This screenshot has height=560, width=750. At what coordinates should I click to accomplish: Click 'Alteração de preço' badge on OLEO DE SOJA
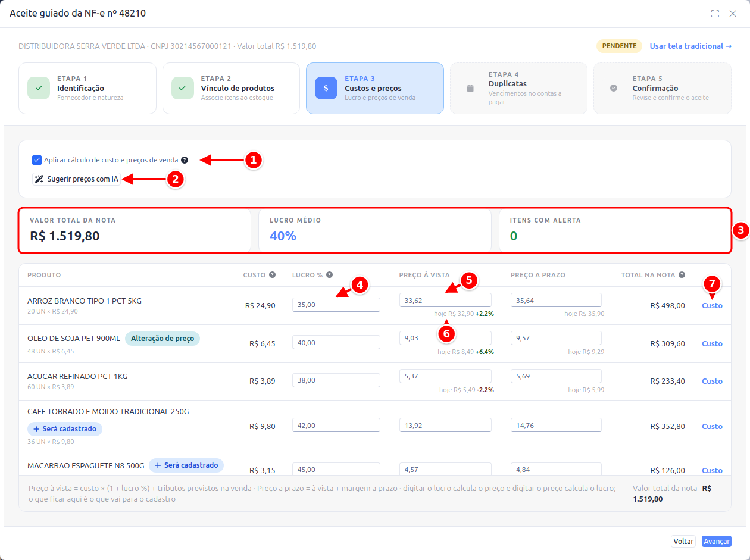tap(162, 338)
